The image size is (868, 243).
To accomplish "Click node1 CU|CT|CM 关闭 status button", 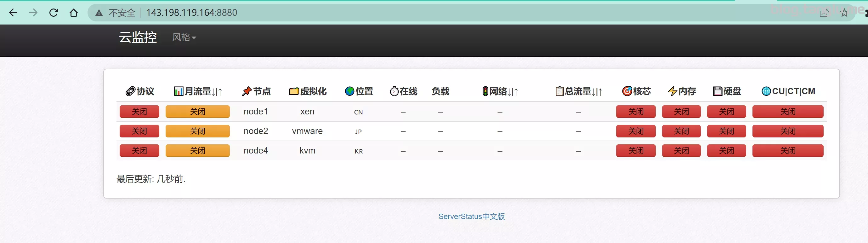I will [x=787, y=112].
